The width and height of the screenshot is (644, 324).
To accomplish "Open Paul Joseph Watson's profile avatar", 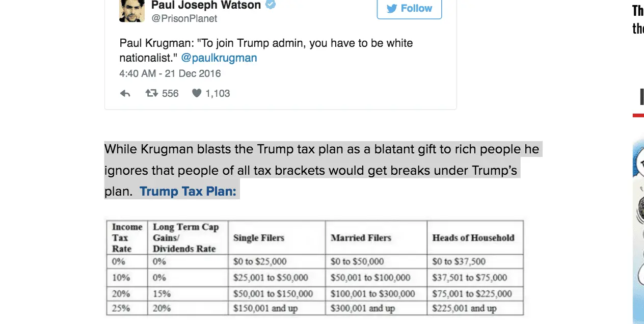I will (132, 10).
